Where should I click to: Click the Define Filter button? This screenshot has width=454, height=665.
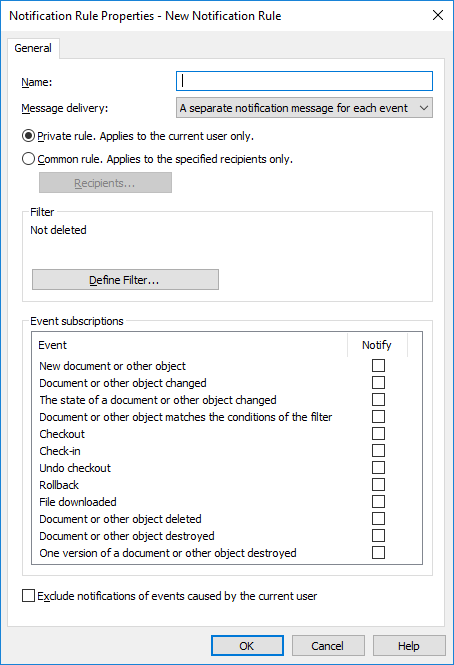point(125,279)
